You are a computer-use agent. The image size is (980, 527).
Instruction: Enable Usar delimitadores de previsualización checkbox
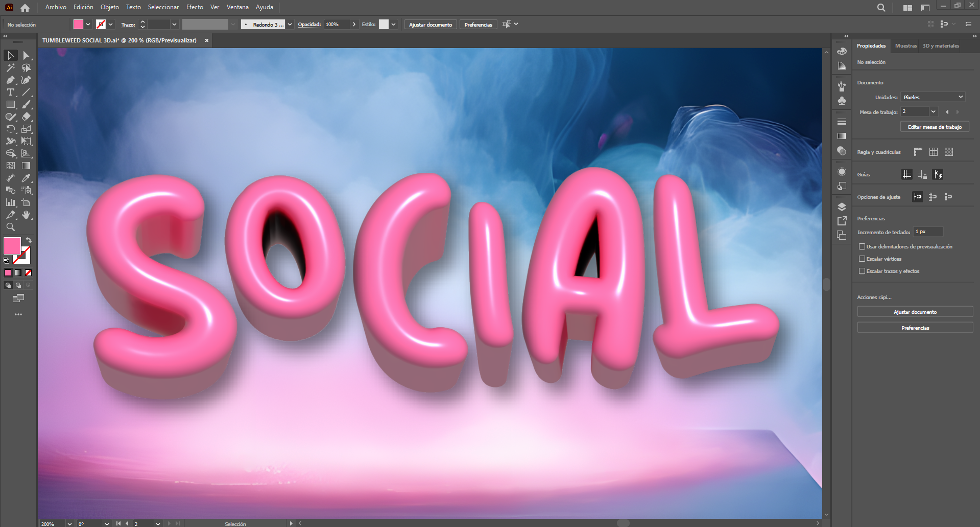point(862,246)
